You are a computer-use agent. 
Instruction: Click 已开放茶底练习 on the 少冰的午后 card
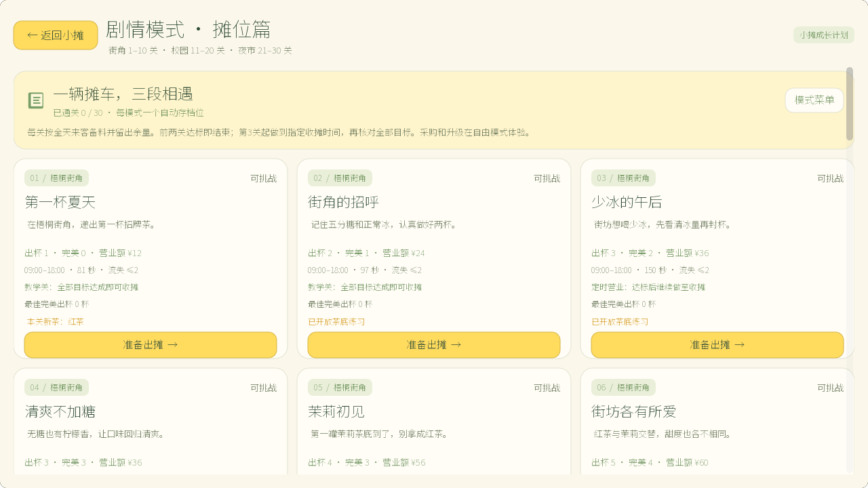(620, 321)
